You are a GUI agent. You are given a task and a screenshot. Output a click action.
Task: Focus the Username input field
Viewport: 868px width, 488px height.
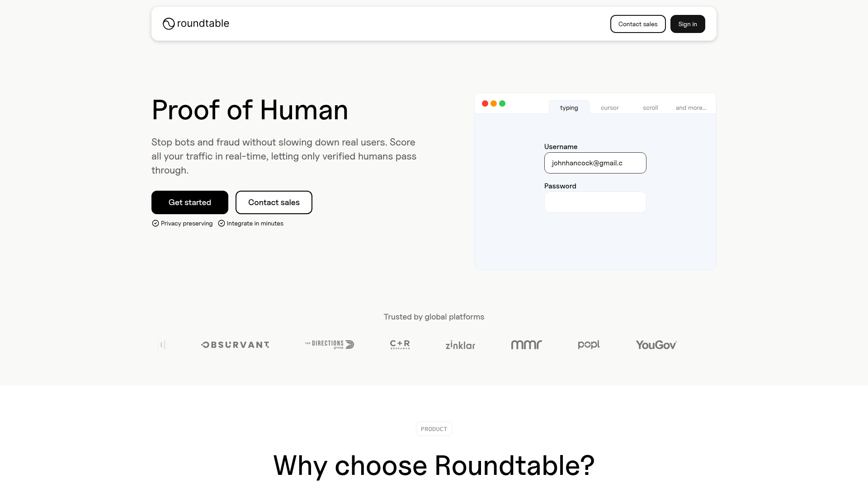(x=595, y=163)
